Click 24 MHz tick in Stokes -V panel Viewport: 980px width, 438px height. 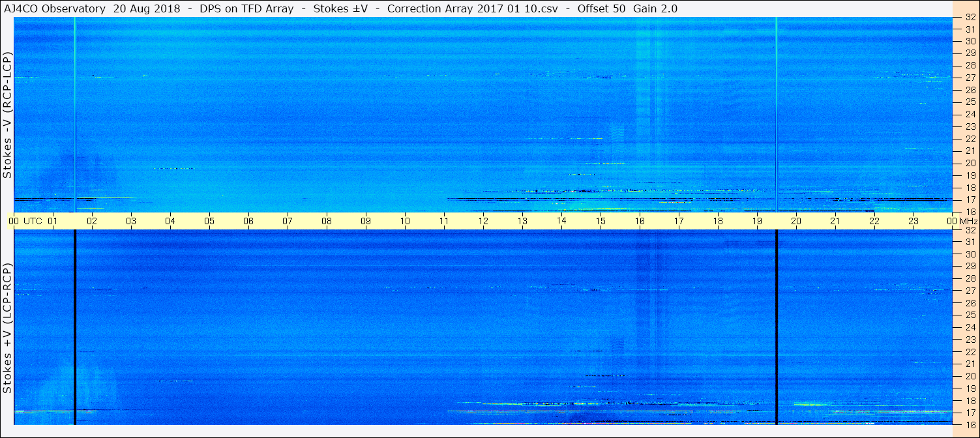pos(970,114)
